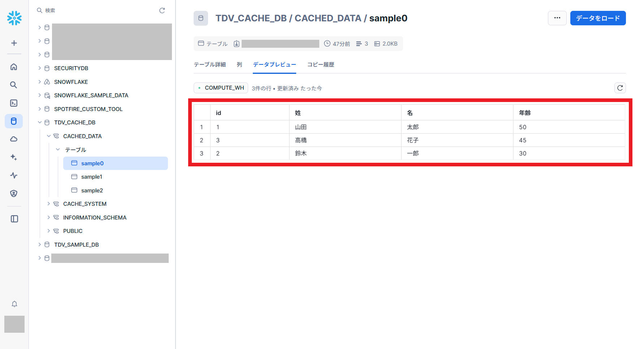The height and width of the screenshot is (349, 644).
Task: Open the Admin shield icon
Action: click(14, 193)
